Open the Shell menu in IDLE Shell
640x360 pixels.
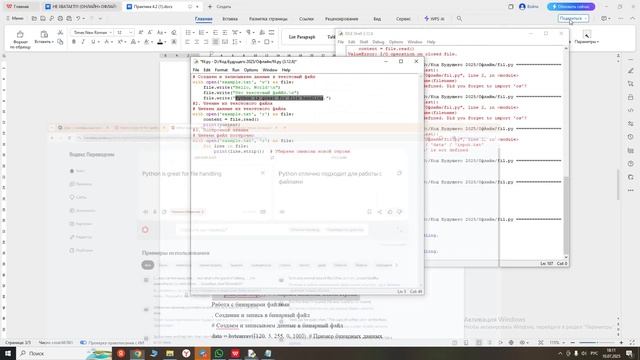(364, 42)
